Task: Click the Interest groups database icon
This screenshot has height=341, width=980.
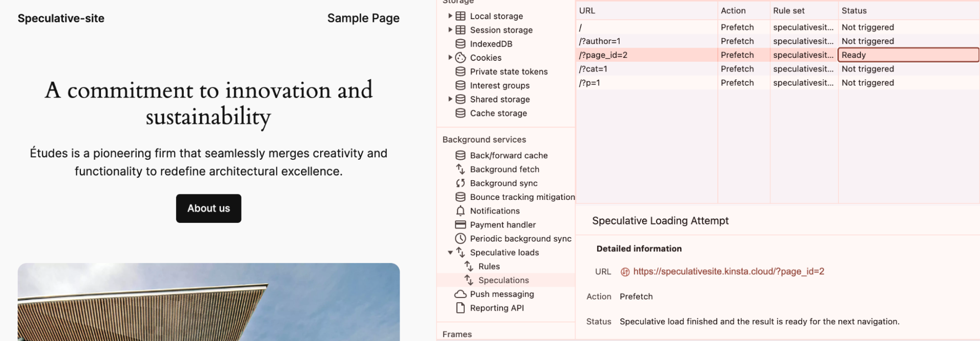Action: tap(460, 85)
